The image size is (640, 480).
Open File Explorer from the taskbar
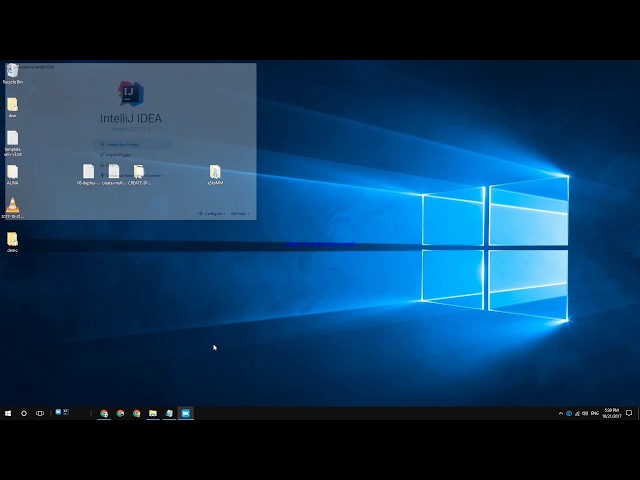coord(153,413)
